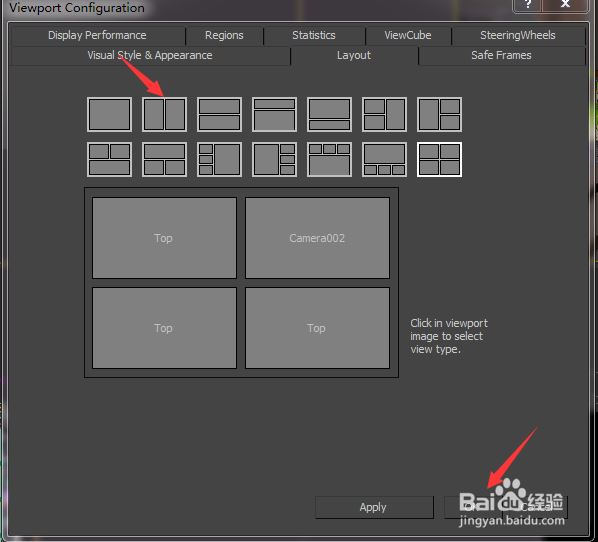Open the Safe Frames tab

[x=501, y=56]
